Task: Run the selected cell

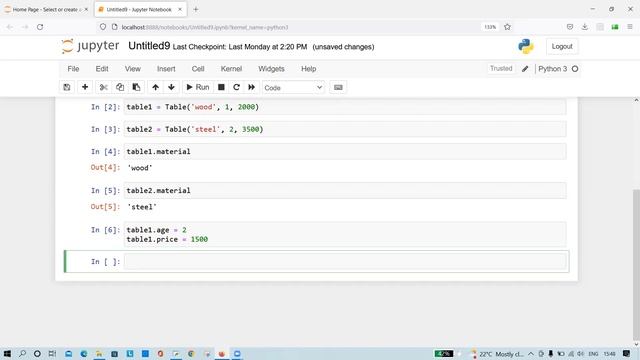Action: coord(198,87)
